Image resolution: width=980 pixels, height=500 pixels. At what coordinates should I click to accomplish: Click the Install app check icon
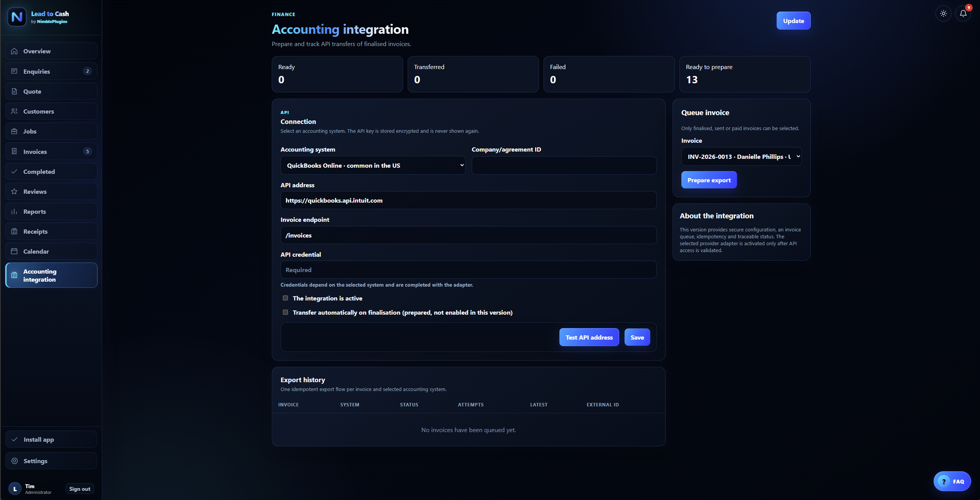tap(15, 439)
